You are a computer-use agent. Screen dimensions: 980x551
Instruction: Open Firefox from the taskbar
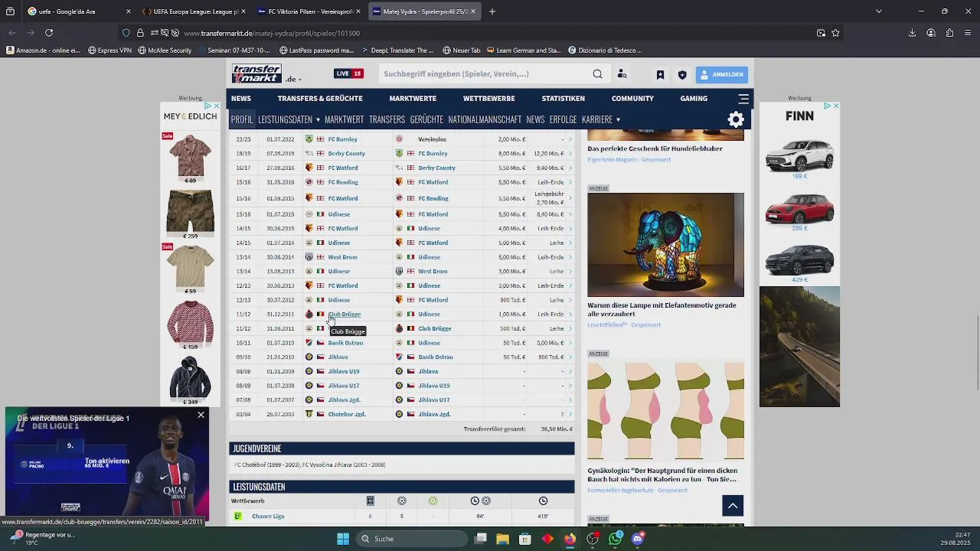(570, 539)
